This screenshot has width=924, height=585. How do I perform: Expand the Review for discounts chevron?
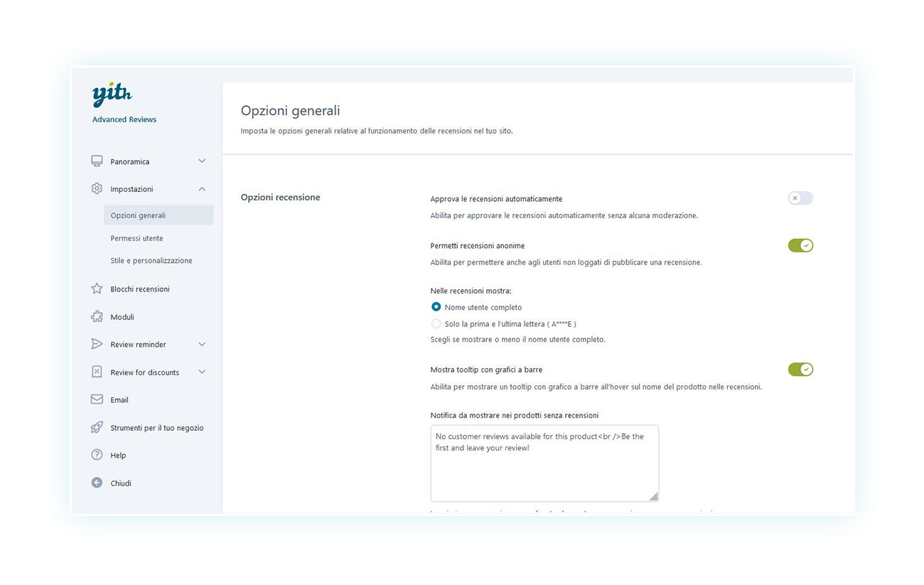pyautogui.click(x=202, y=372)
